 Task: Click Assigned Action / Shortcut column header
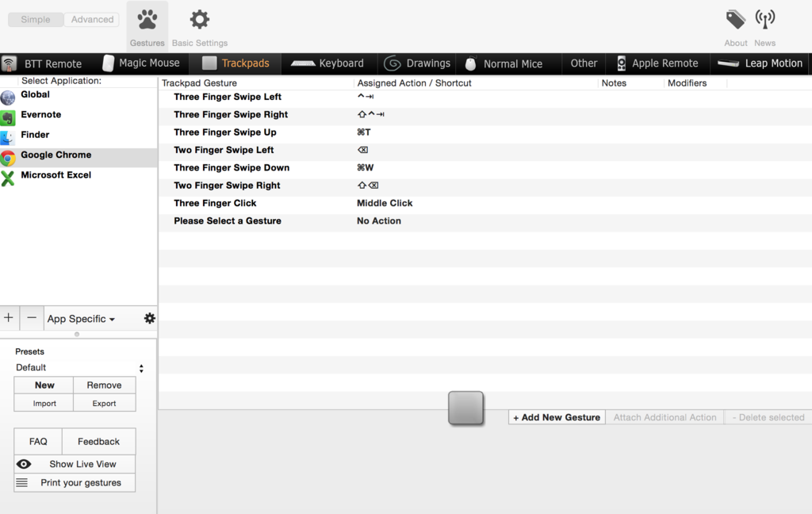point(476,83)
